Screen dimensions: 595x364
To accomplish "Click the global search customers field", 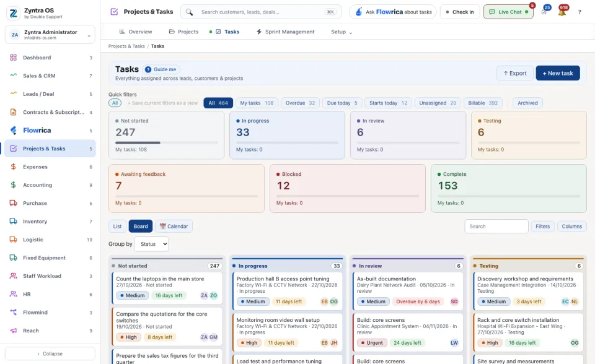I will coord(261,12).
